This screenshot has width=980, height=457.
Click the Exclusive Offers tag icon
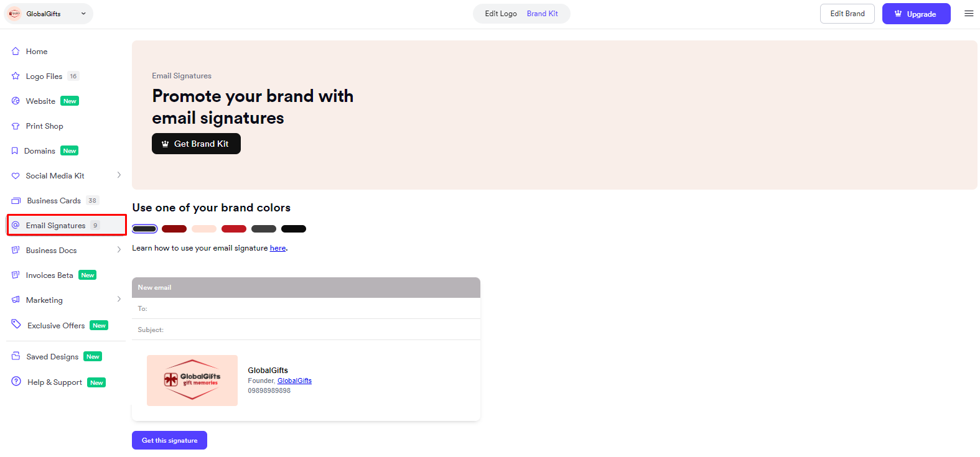16,325
